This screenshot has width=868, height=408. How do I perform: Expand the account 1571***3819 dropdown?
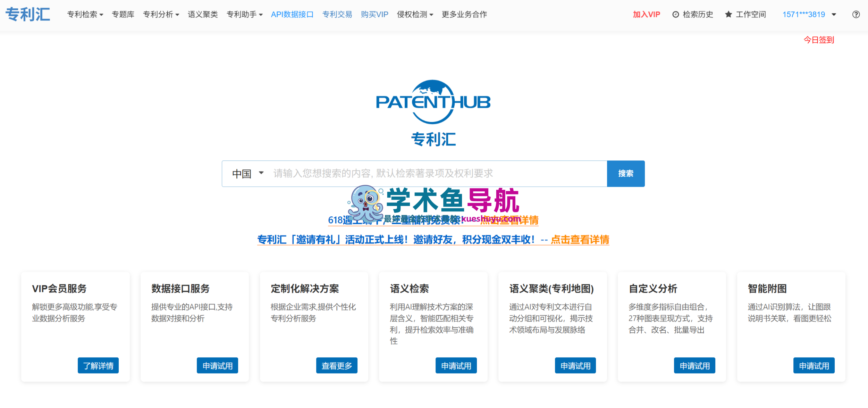click(809, 15)
